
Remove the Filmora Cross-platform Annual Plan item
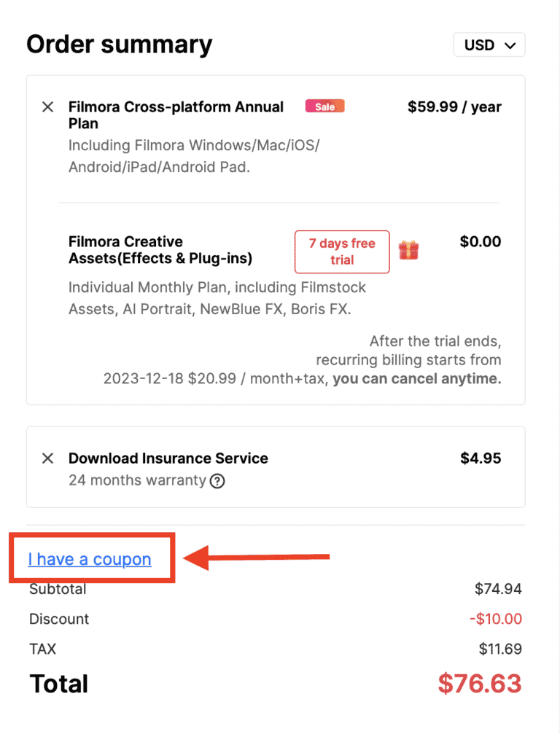47,106
